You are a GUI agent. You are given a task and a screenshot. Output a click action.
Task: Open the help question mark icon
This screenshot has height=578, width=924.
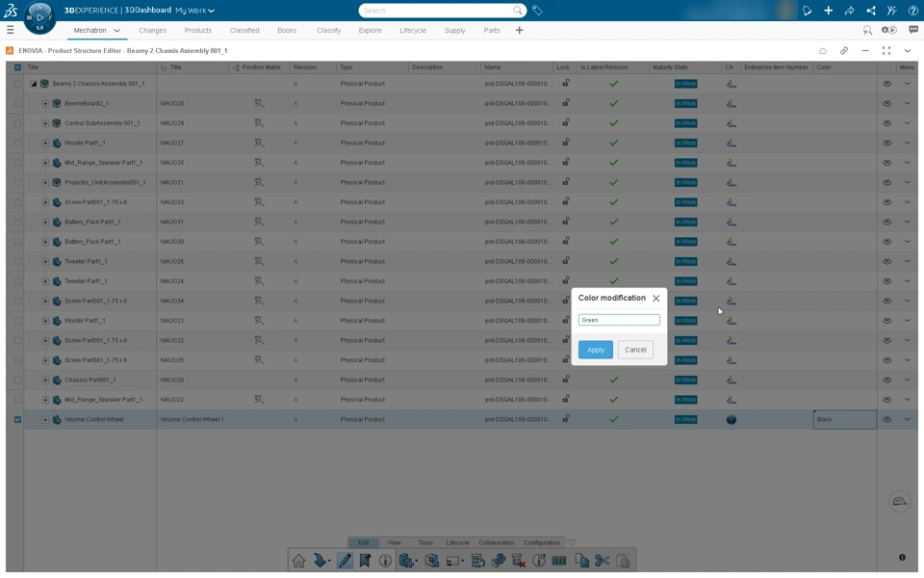click(912, 11)
